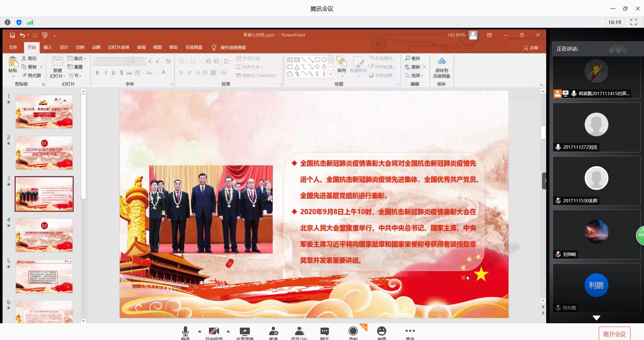Toggle full screen mode for meeting
Screen dimensions: 644x340
[x=633, y=22]
